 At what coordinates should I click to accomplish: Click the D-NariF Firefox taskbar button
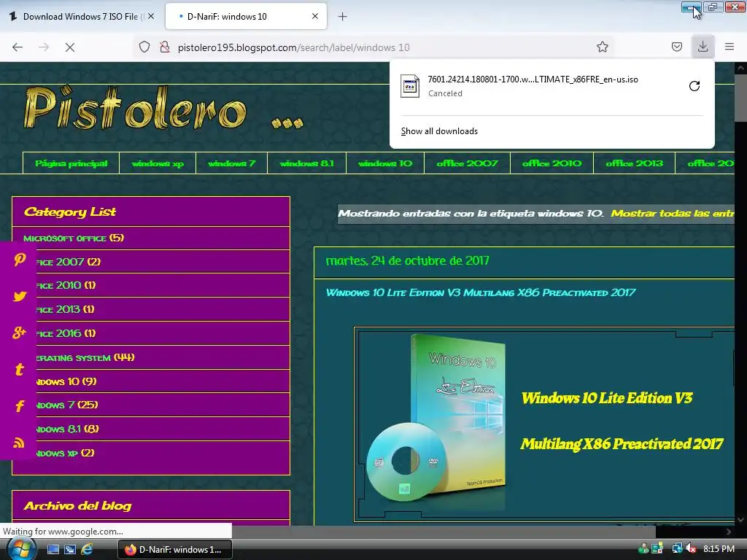click(175, 550)
